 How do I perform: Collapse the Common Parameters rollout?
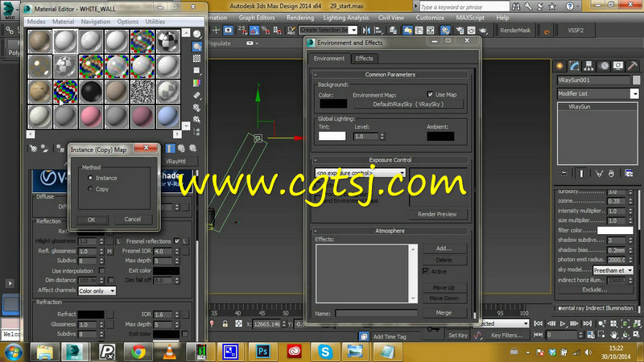tap(390, 74)
